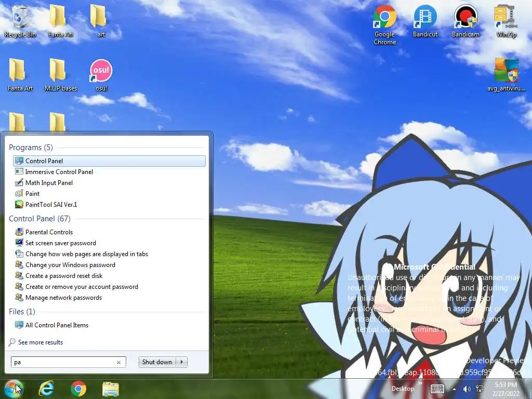Open Math Input Panel result
Image resolution: width=532 pixels, height=399 pixels.
pyautogui.click(x=109, y=182)
